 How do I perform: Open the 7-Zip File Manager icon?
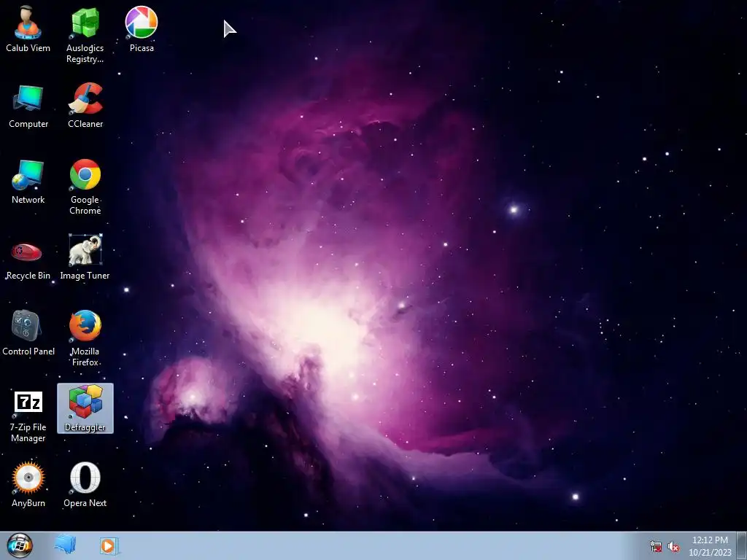click(x=28, y=415)
